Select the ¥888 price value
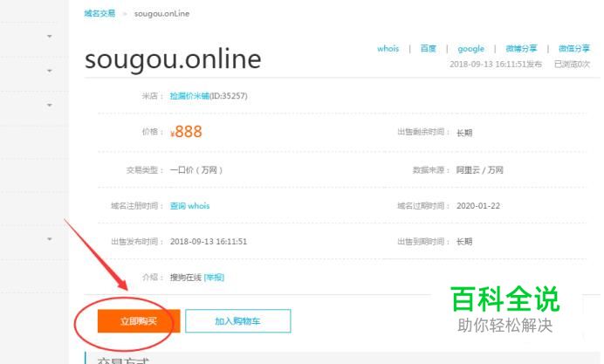Screen dimensions: 604x364 click(x=186, y=132)
